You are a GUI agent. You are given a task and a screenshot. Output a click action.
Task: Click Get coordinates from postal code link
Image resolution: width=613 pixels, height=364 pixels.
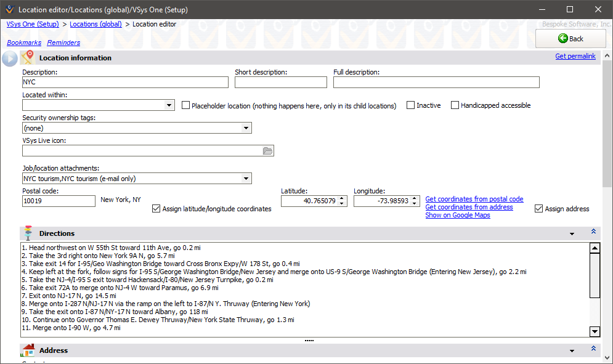point(474,199)
